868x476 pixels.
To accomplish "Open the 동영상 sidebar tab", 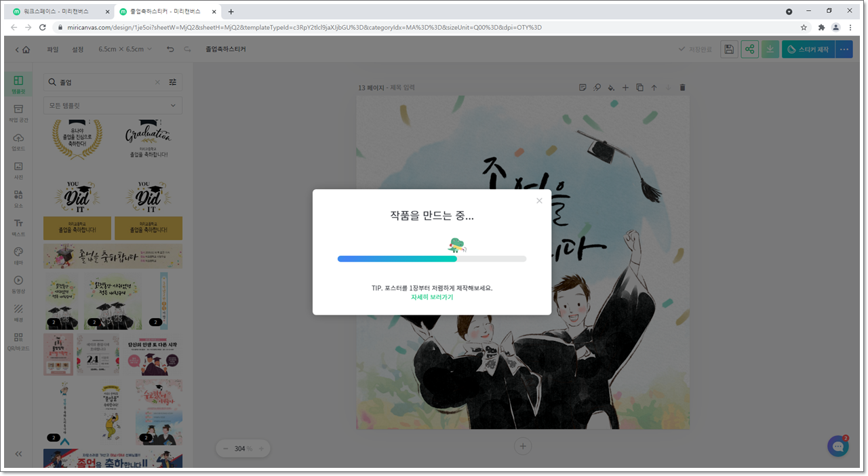I will (18, 284).
